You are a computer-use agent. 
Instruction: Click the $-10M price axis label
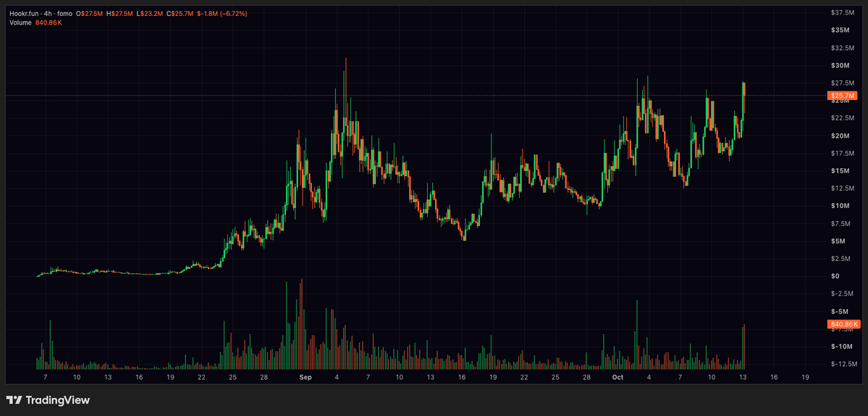(843, 346)
